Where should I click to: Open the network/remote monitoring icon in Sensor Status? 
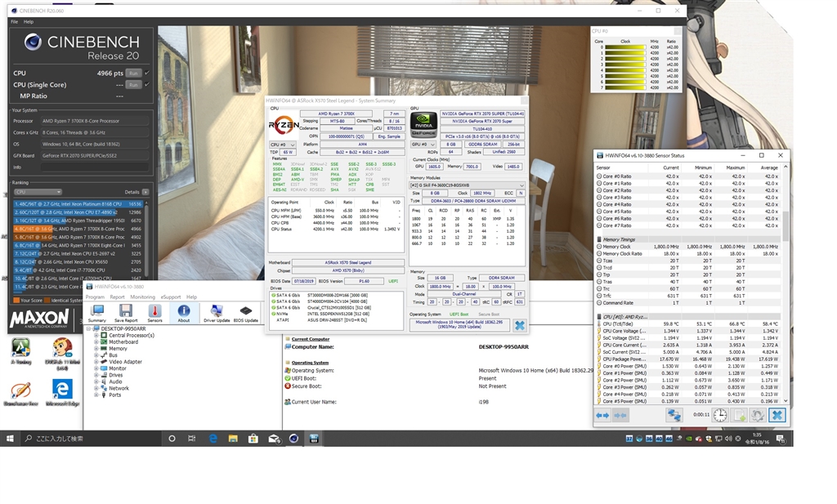click(x=674, y=415)
